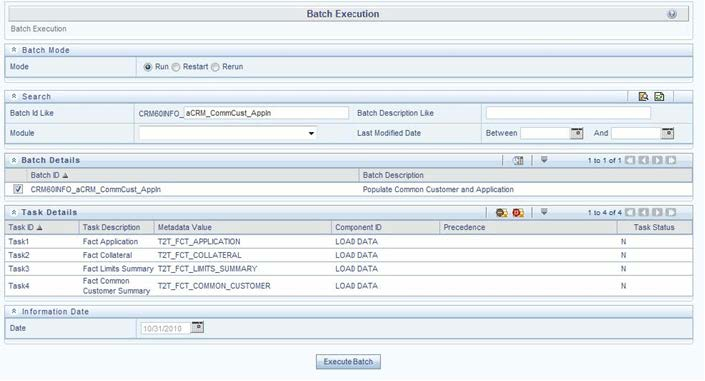The width and height of the screenshot is (705, 381).
Task: Select the Restart mode radio button
Action: tap(176, 67)
